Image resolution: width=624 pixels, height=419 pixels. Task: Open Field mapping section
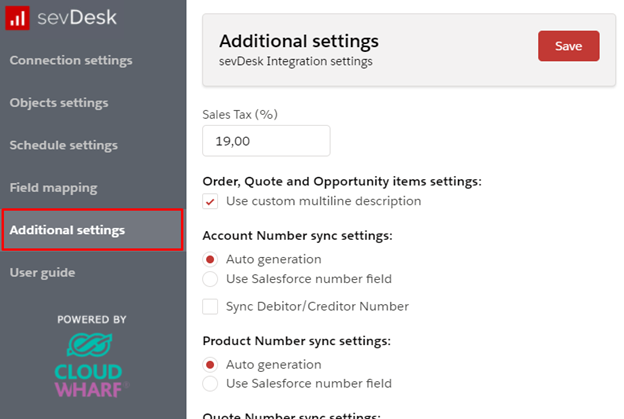tap(54, 187)
